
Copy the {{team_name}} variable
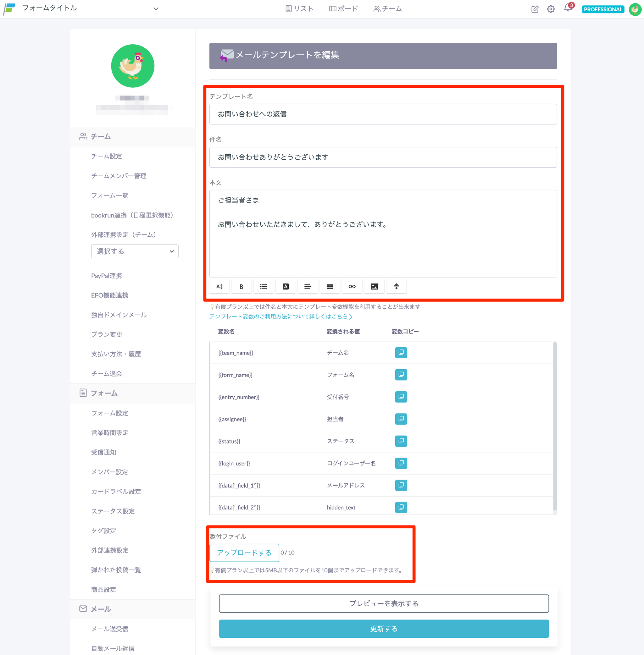pos(401,352)
